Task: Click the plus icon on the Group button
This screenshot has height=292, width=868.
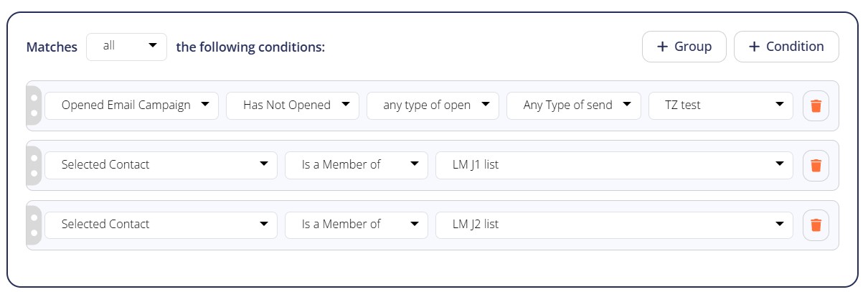Action: [x=662, y=47]
